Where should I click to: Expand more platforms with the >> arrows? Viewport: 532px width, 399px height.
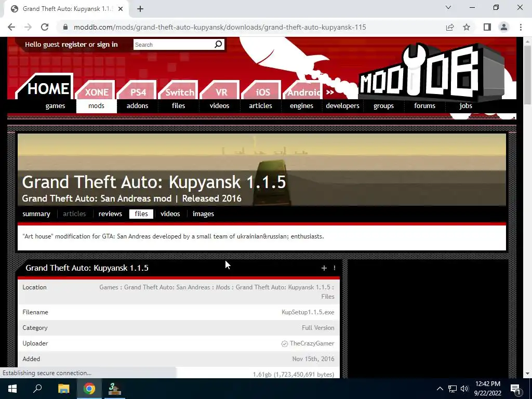[x=330, y=92]
